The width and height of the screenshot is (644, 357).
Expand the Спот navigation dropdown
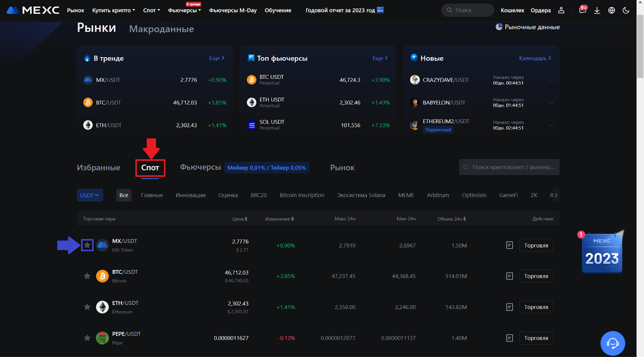151,10
